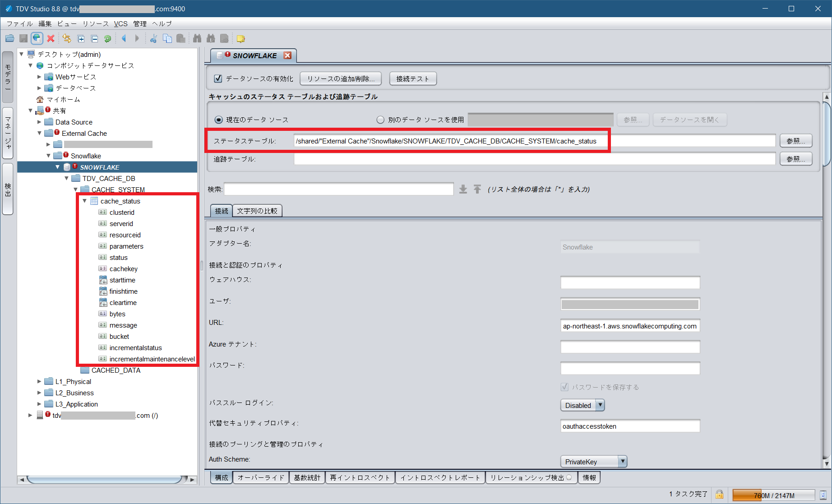Close the SNOWFLAKE editor tab

click(x=287, y=55)
